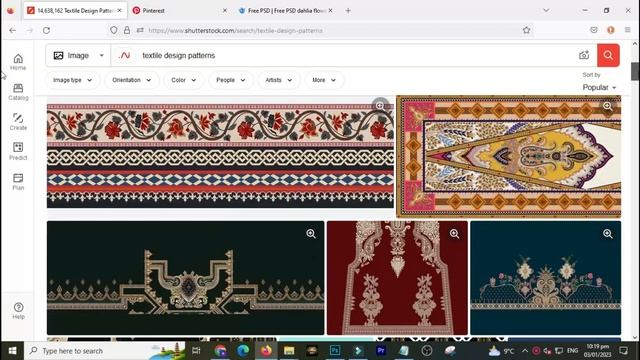Zoom the floral border pattern thumbnail
This screenshot has height=360, width=640.
pos(380,106)
